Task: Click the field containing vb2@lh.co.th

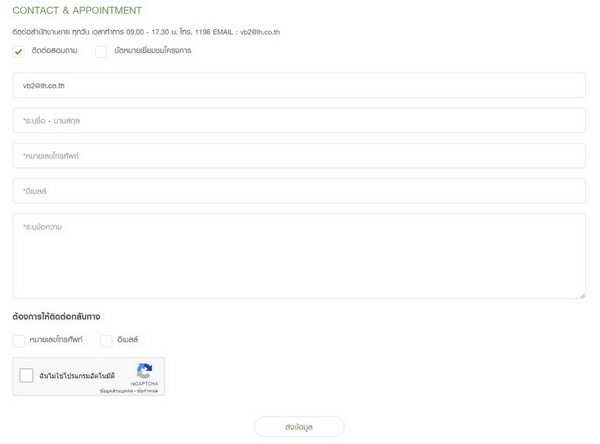Action: [299, 85]
